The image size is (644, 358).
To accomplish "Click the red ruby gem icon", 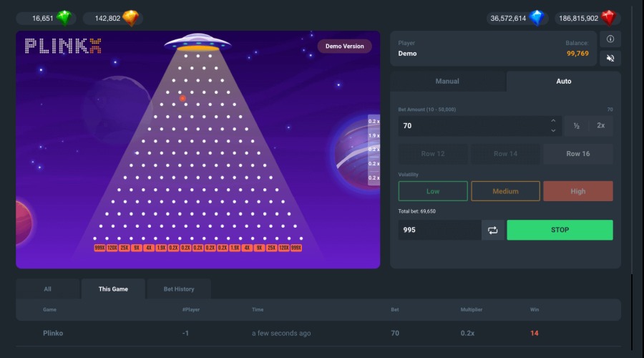I will [x=608, y=18].
